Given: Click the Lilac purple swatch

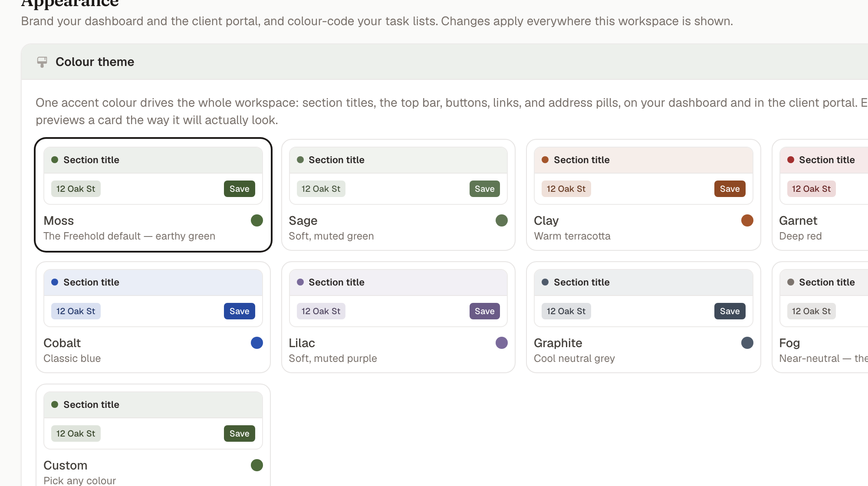Looking at the screenshot, I should [502, 343].
